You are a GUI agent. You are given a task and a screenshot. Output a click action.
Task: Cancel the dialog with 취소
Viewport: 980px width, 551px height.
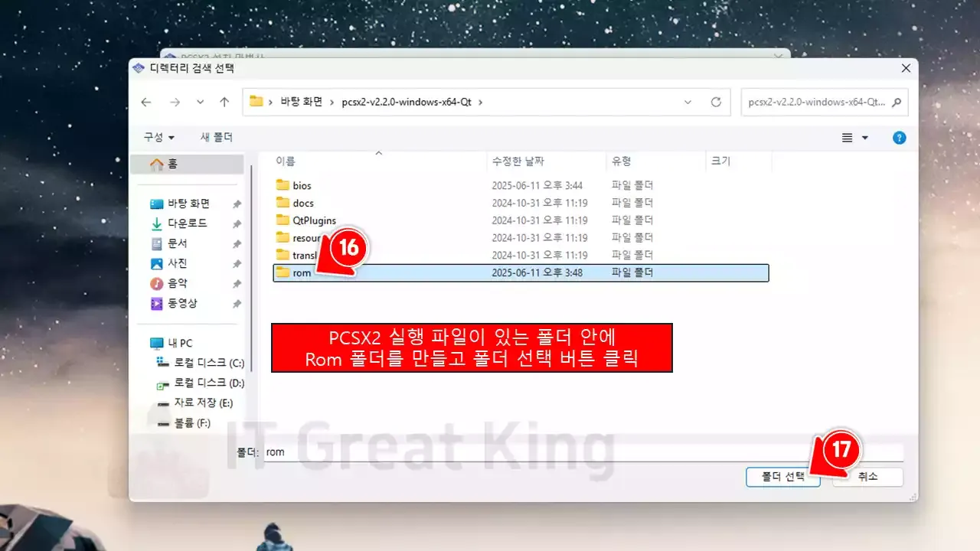867,477
